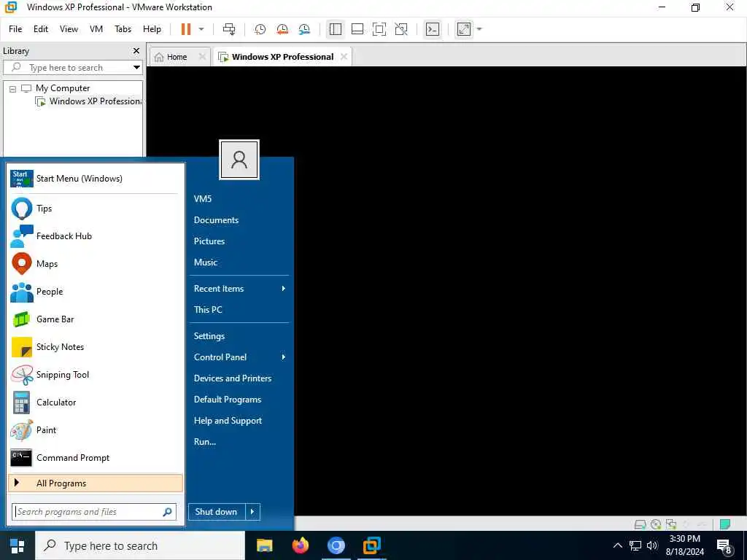
Task: Launch Snipping Tool
Action: click(95, 375)
